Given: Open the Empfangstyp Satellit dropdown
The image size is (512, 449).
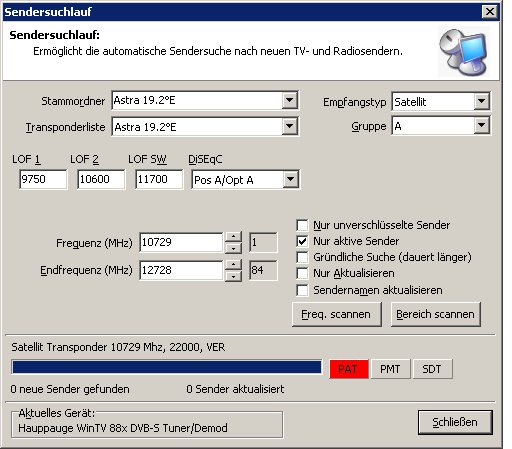Looking at the screenshot, I should [481, 101].
